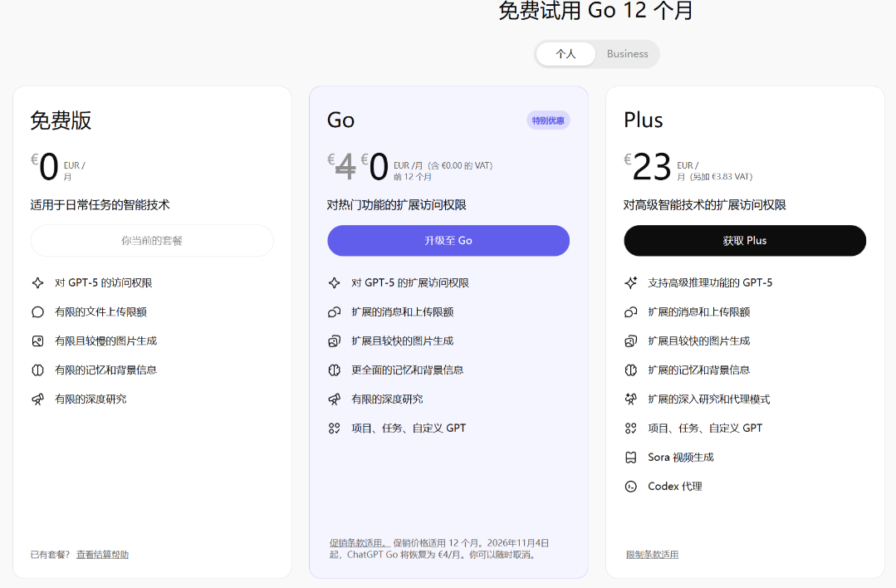This screenshot has height=588, width=896.
Task: Select the 个人 plan tab
Action: click(566, 54)
